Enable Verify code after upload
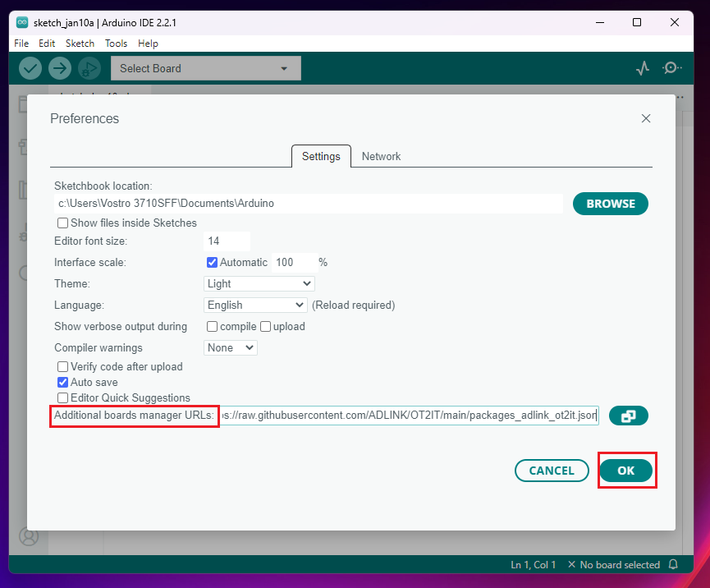 click(x=63, y=367)
